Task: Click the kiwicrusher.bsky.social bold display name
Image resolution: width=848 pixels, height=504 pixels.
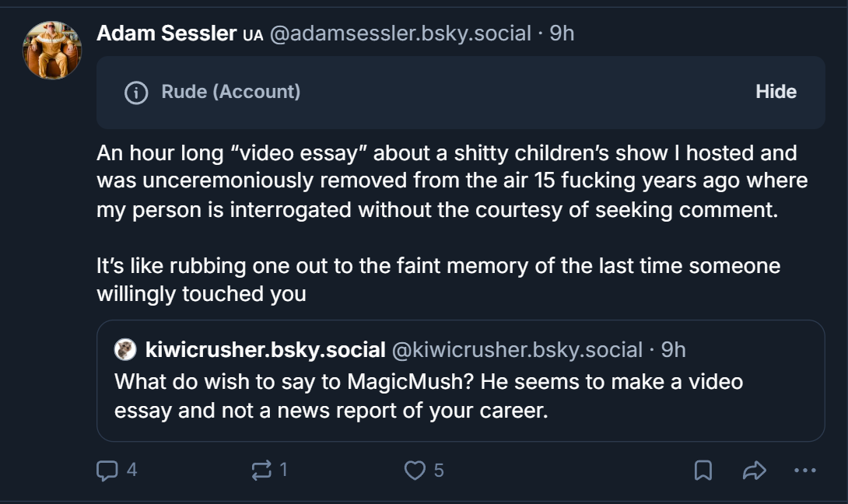Action: 265,349
